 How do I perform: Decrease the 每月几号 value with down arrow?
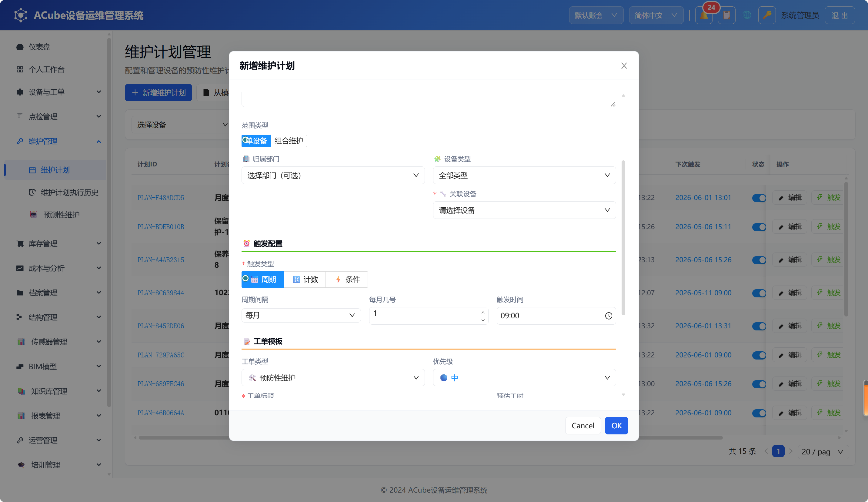[483, 320]
